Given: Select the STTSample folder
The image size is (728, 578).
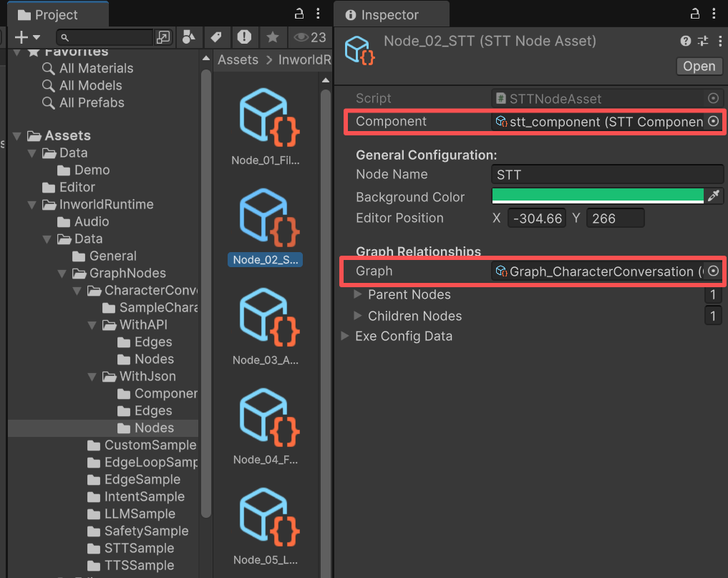Looking at the screenshot, I should click(x=130, y=548).
